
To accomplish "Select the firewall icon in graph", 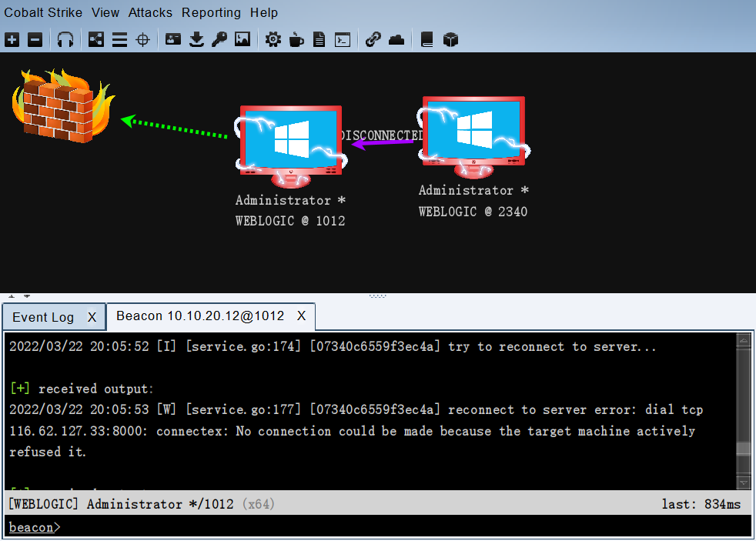I will click(64, 105).
